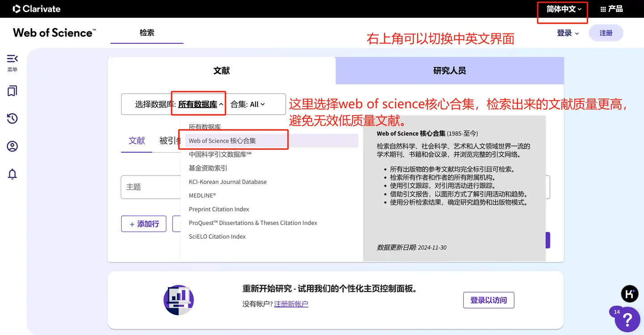
Task: Select the 文献 main tab
Action: click(221, 71)
